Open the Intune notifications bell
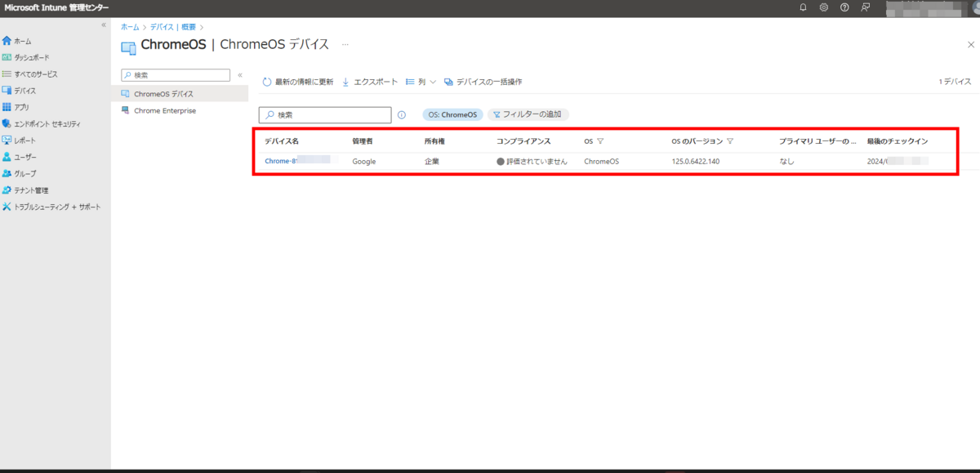Image resolution: width=980 pixels, height=473 pixels. tap(802, 7)
